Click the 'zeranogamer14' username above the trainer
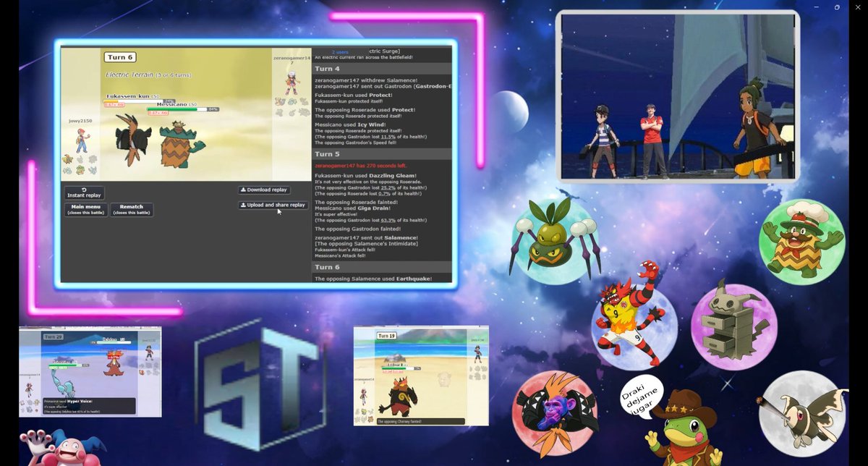The image size is (868, 466). pyautogui.click(x=292, y=59)
